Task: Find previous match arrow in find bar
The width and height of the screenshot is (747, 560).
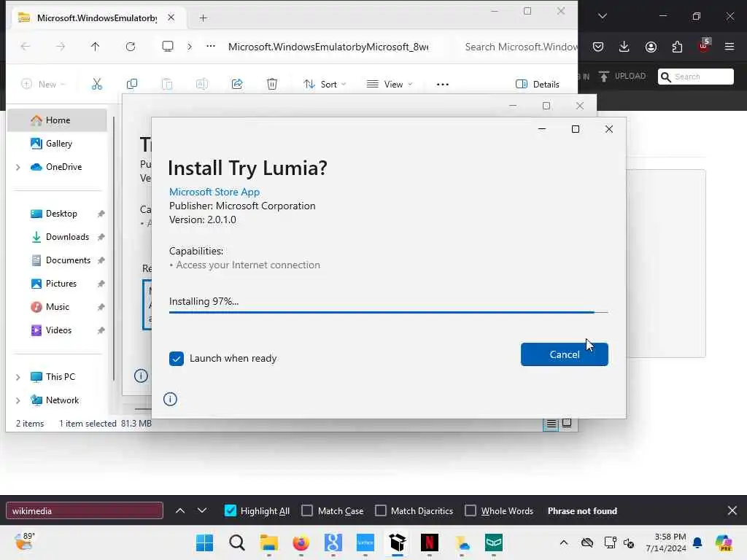Action: pos(180,510)
